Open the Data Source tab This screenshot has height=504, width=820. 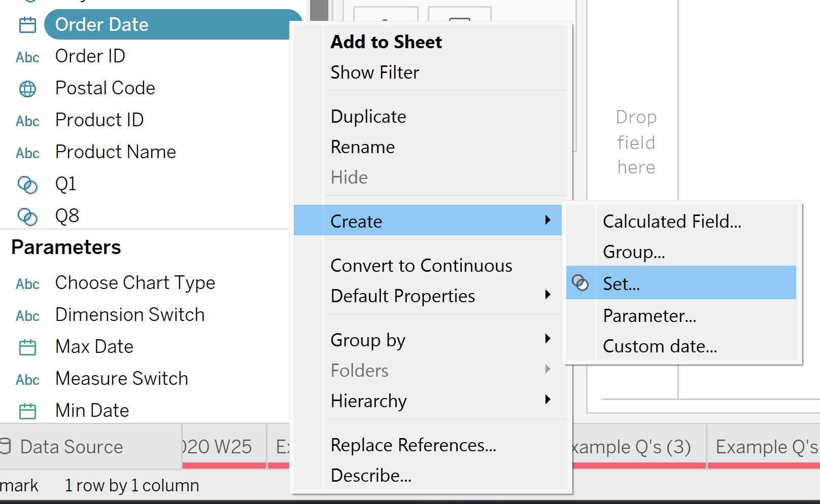(x=71, y=447)
